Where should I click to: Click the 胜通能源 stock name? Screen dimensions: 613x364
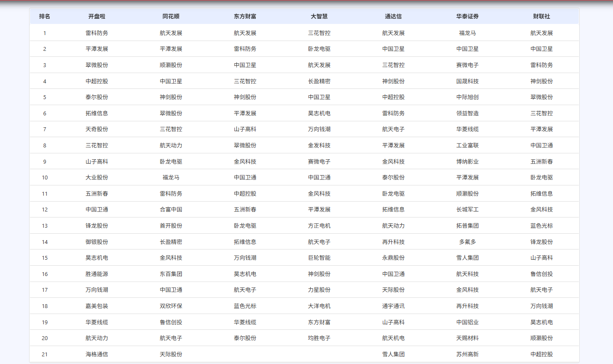click(x=97, y=274)
